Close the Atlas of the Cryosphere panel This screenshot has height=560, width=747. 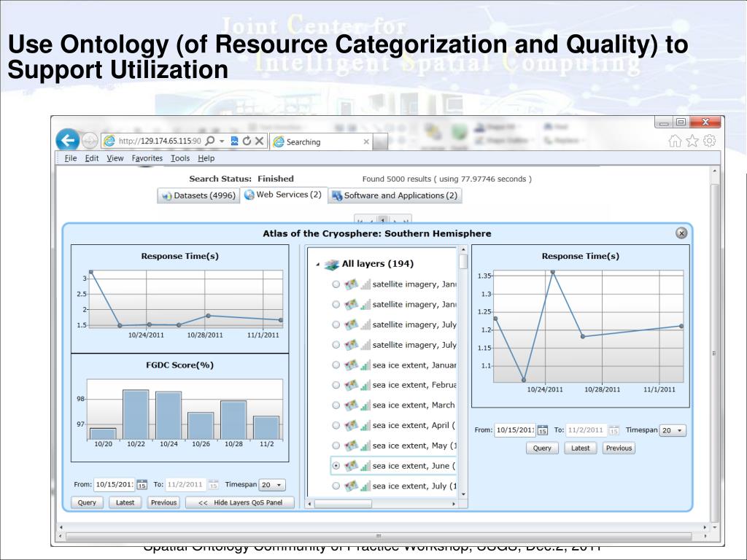pos(681,233)
